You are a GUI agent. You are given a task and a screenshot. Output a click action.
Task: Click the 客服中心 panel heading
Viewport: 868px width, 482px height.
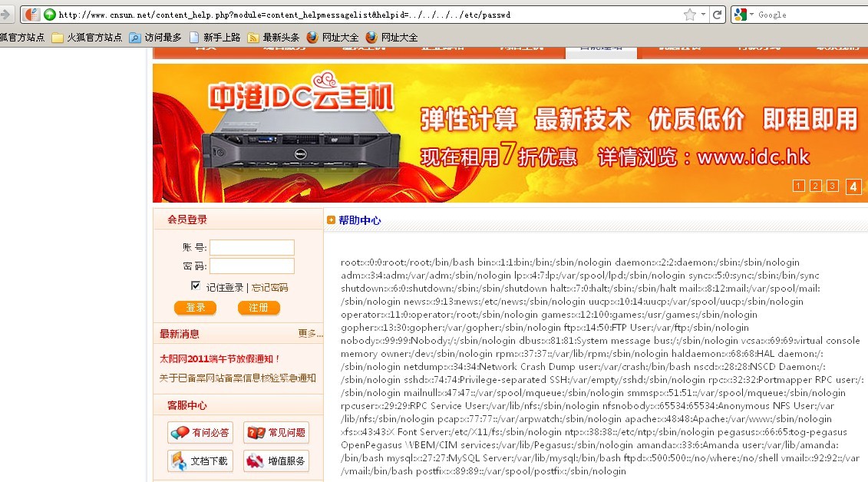(187, 406)
